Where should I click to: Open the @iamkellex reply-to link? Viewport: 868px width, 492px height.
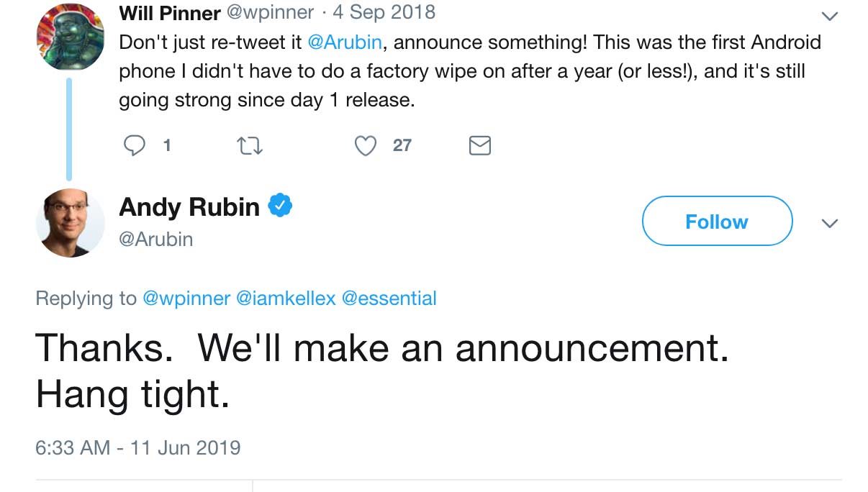pos(286,298)
